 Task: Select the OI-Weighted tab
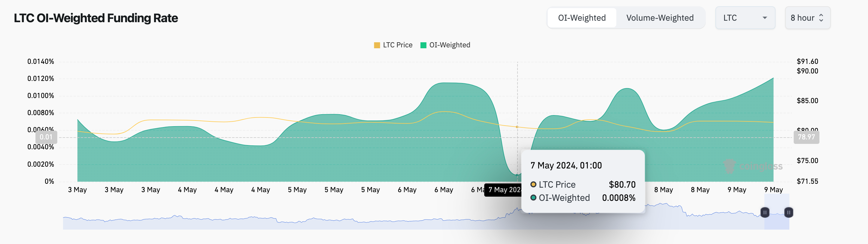[582, 18]
